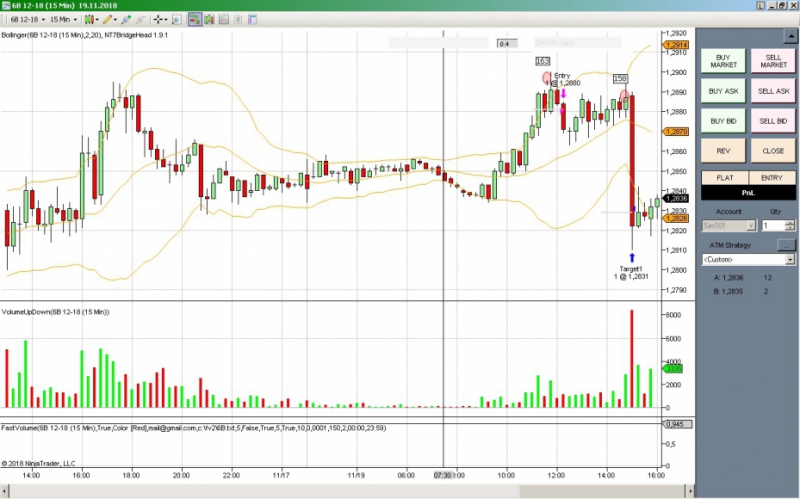Viewport: 800px width, 499px height.
Task: Click the SELL BID button
Action: pyautogui.click(x=773, y=121)
